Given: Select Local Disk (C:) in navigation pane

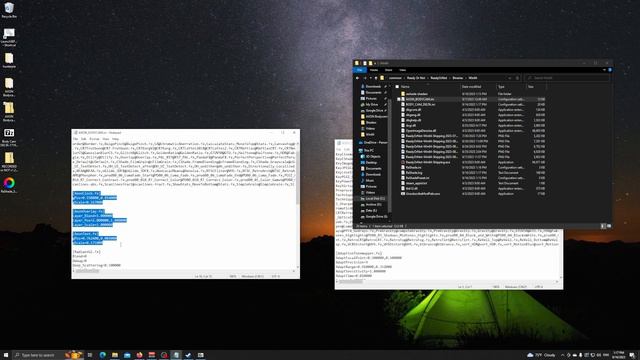Looking at the screenshot, I should (x=373, y=198).
